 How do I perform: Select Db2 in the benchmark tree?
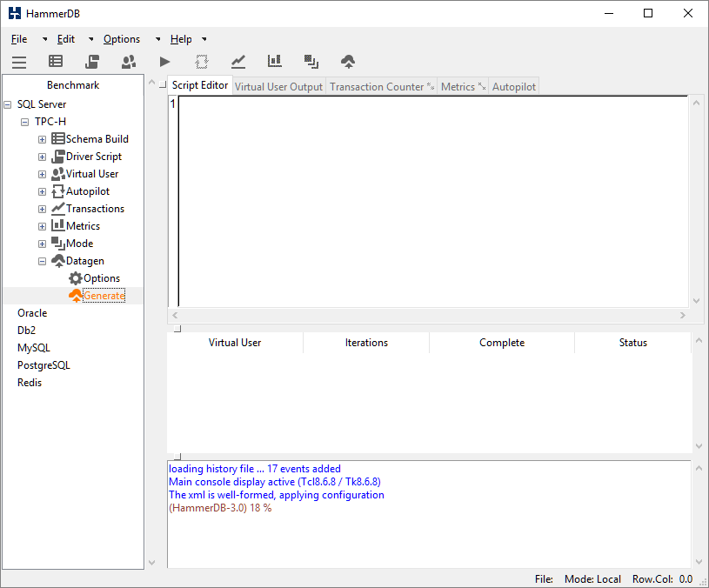(26, 331)
